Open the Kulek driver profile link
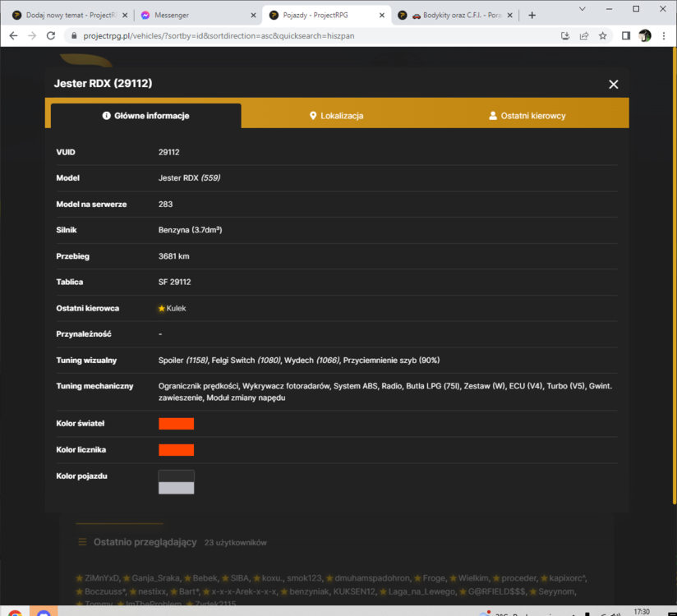This screenshot has height=616, width=677. coord(176,308)
